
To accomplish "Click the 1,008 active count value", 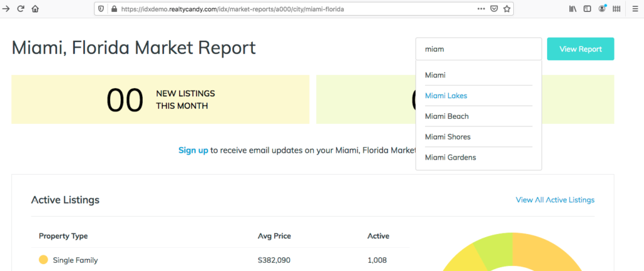I will click(x=377, y=260).
